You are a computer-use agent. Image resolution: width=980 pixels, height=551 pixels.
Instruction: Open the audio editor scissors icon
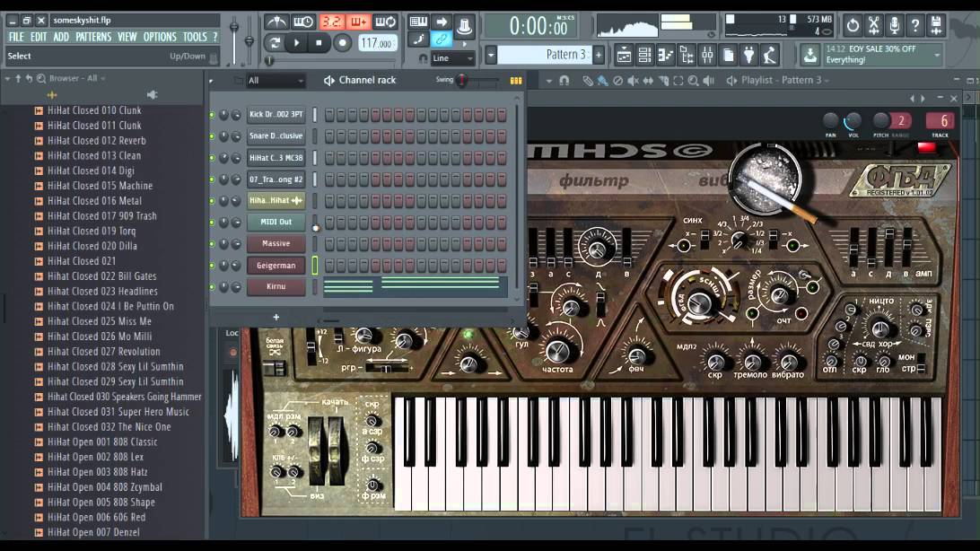point(874,26)
